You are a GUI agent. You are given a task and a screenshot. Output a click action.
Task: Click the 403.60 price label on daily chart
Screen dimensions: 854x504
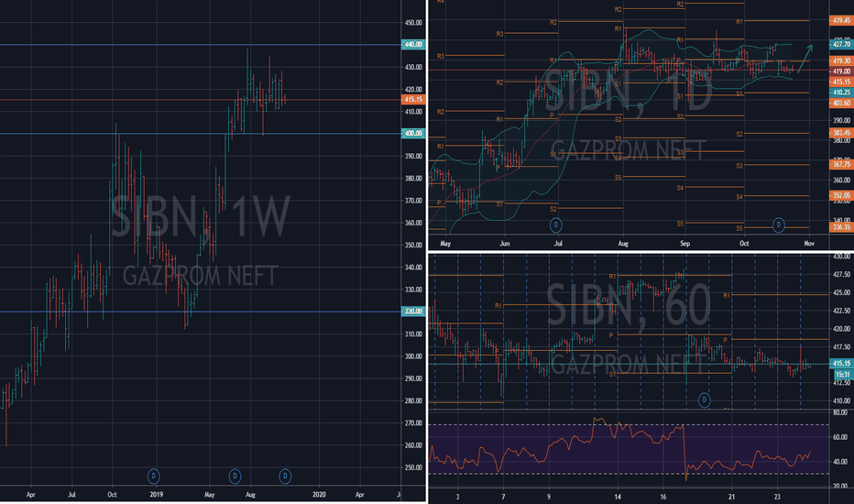coord(841,103)
